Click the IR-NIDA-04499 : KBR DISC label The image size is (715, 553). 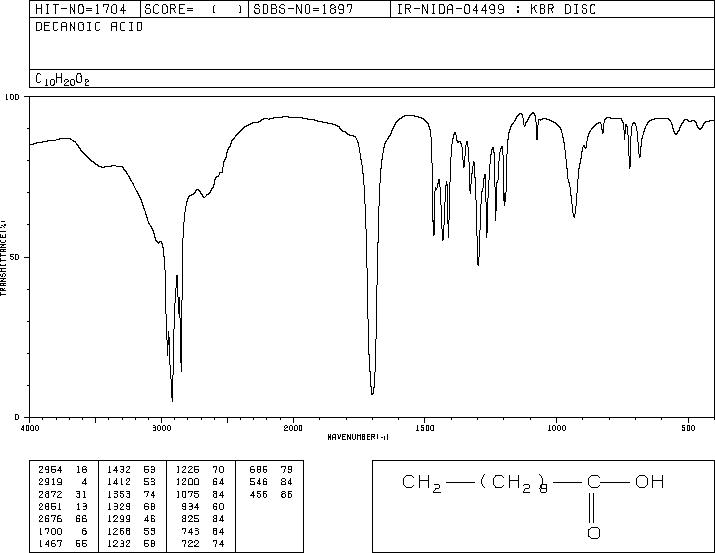coord(496,9)
